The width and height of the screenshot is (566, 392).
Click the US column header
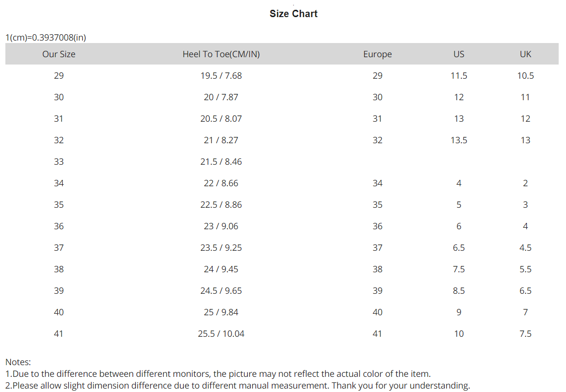tap(458, 54)
